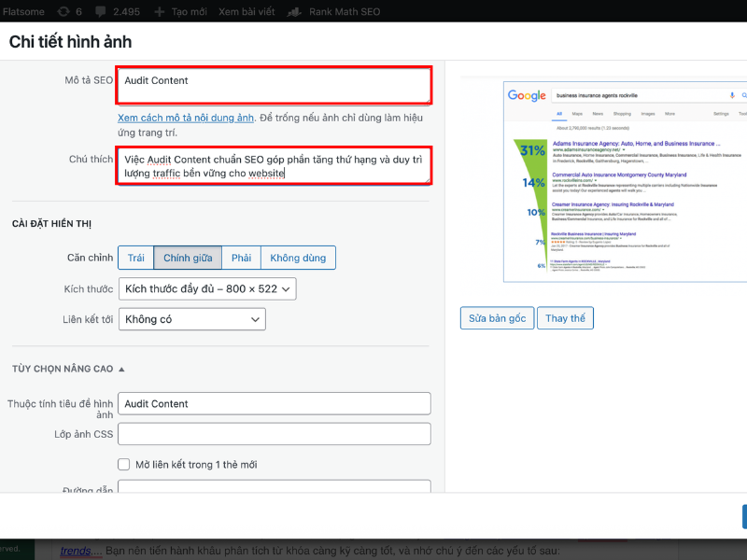Choose Không dùng alignment
Screen dimensions: 747x560
[x=298, y=258]
